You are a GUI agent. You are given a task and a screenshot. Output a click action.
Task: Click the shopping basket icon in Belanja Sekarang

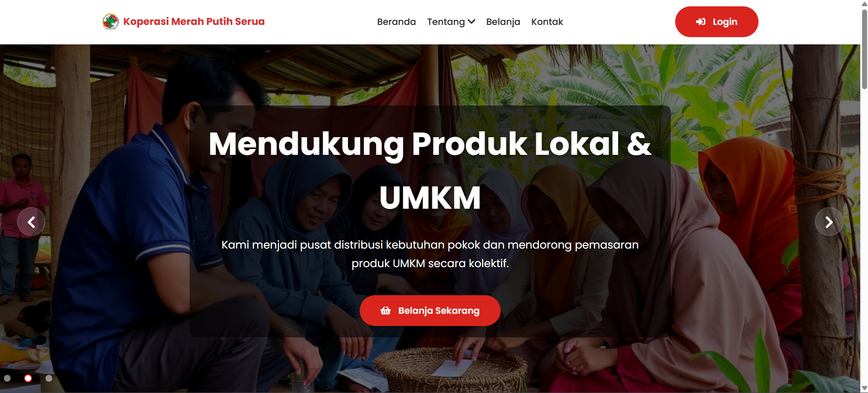(x=386, y=311)
